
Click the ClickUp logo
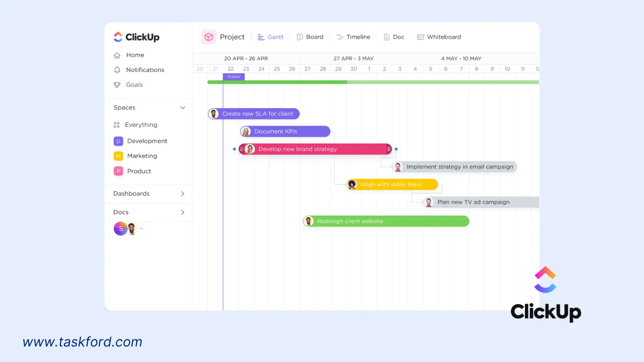[136, 37]
